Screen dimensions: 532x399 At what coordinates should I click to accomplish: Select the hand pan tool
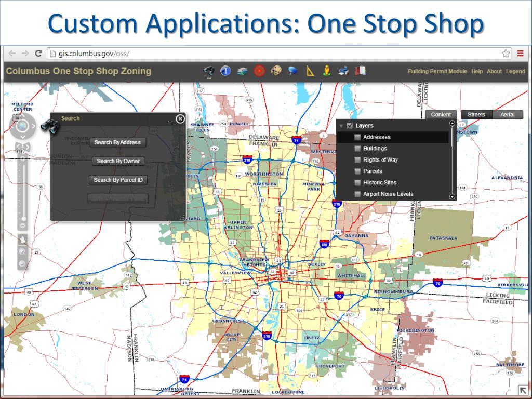tap(23, 239)
